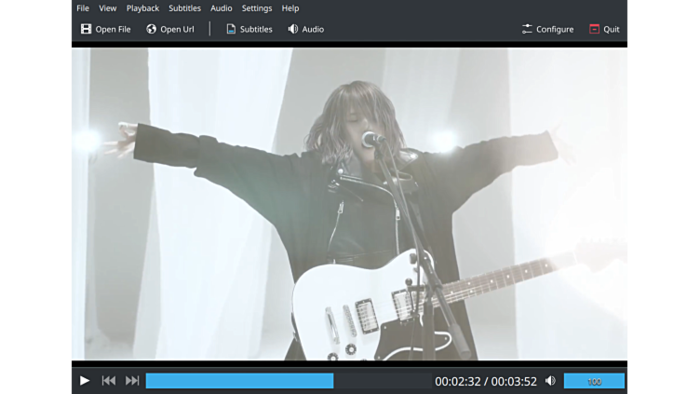Click the video frame of the guitarist
This screenshot has height=394, width=700.
coord(350,204)
